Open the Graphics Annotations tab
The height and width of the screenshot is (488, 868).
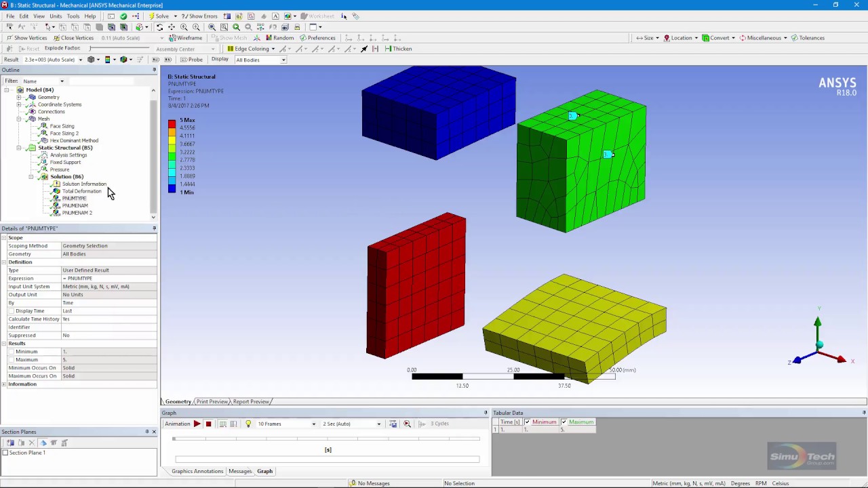197,471
